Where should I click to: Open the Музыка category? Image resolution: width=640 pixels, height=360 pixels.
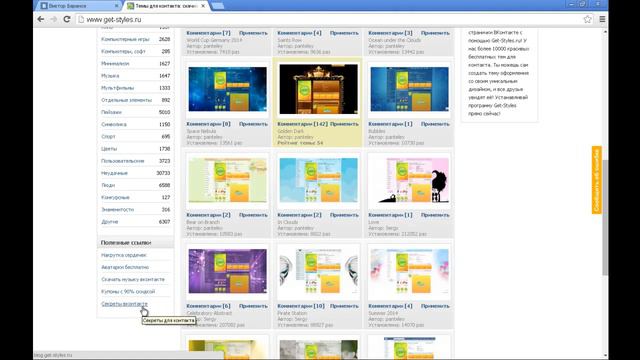[110, 76]
